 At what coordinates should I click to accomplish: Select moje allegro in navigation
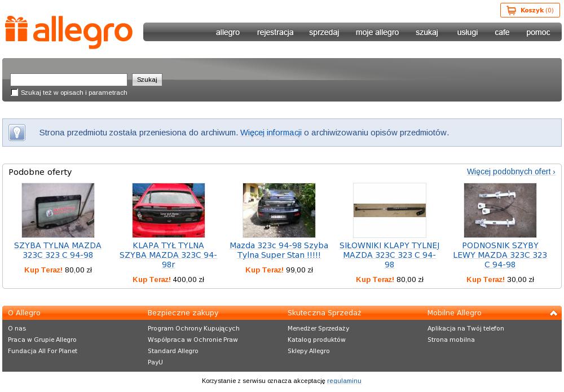(377, 32)
